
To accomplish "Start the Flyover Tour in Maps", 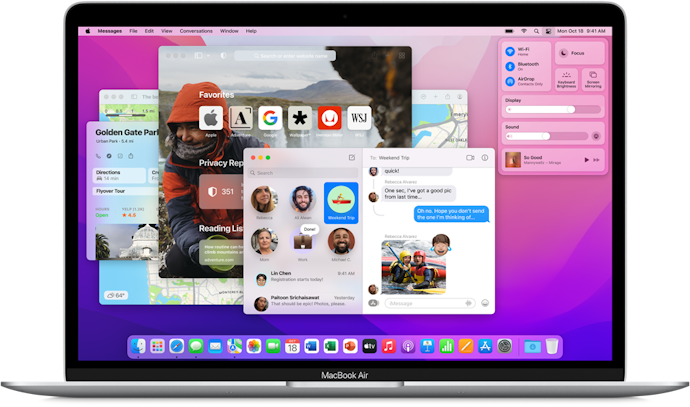I will [x=125, y=191].
